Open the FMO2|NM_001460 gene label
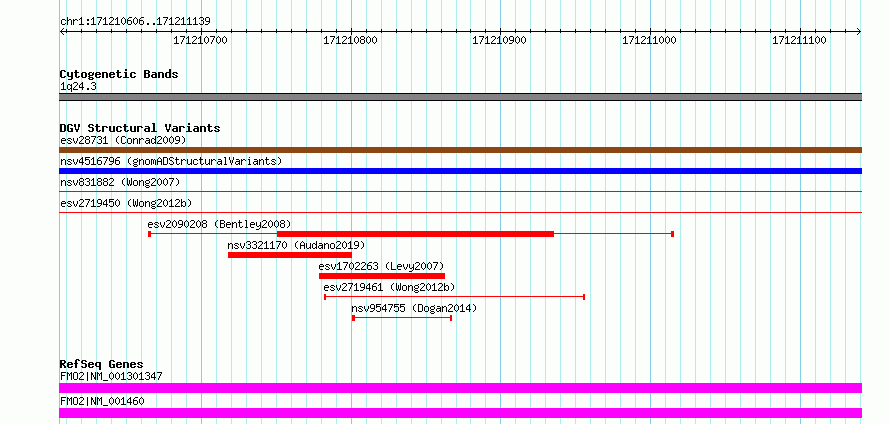This screenshot has height=424, width=890. (102, 401)
